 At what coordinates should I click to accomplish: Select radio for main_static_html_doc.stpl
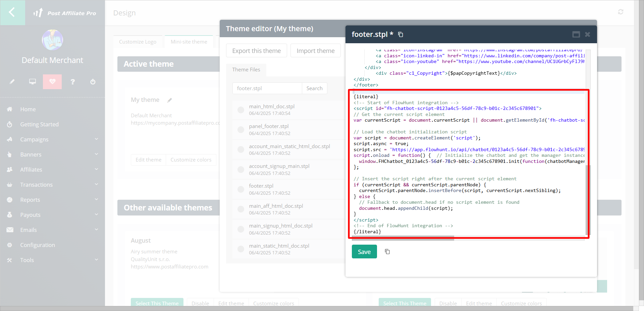click(x=241, y=249)
